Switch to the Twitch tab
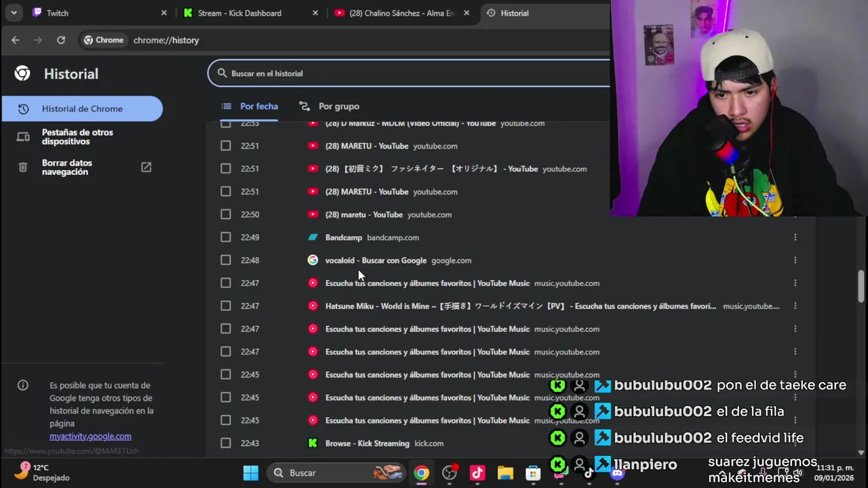This screenshot has width=868, height=488. [98, 13]
